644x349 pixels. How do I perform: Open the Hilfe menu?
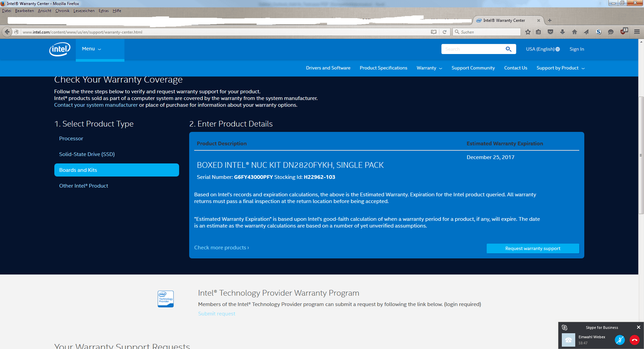coord(117,11)
